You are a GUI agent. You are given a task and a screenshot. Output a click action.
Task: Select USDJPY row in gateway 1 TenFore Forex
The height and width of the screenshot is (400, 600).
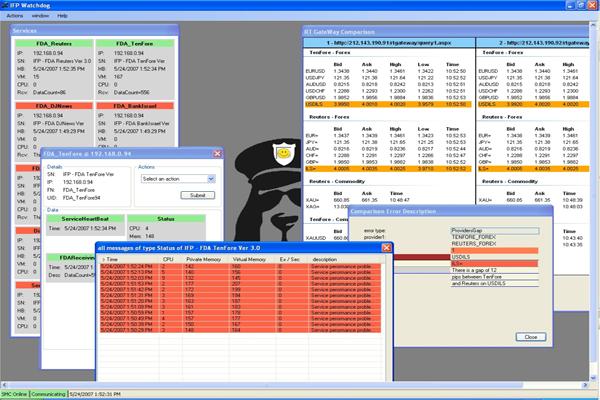[x=386, y=78]
